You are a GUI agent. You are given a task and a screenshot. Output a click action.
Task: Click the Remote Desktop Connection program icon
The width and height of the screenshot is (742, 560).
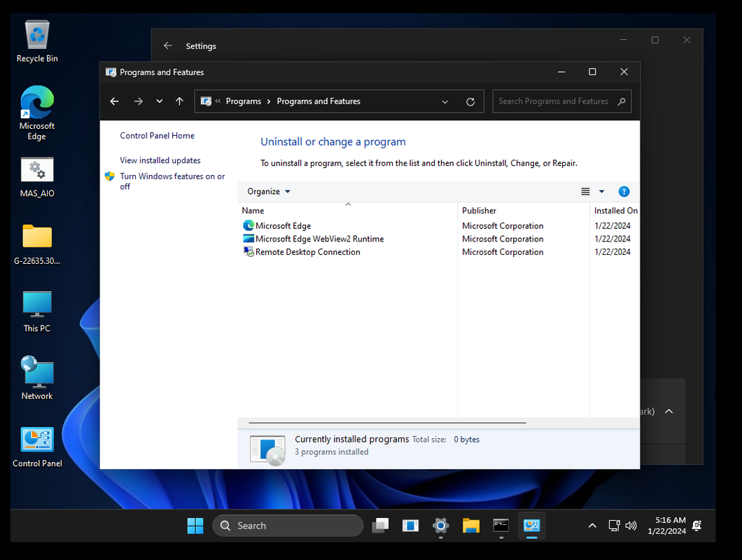[x=248, y=252]
